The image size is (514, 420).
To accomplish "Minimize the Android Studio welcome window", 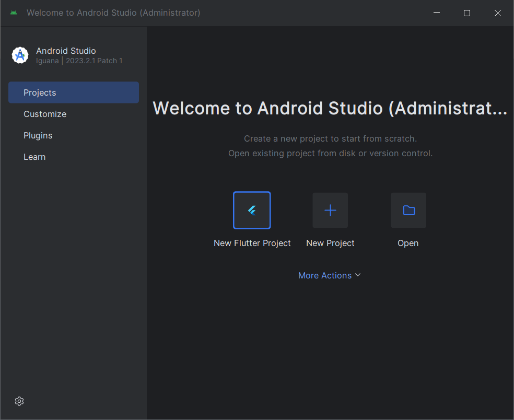I will tap(436, 13).
